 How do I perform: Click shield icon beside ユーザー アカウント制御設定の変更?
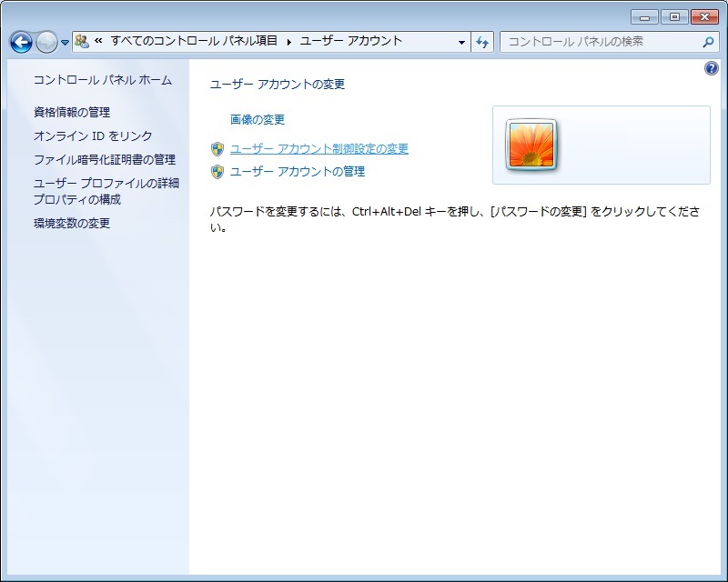tap(217, 149)
